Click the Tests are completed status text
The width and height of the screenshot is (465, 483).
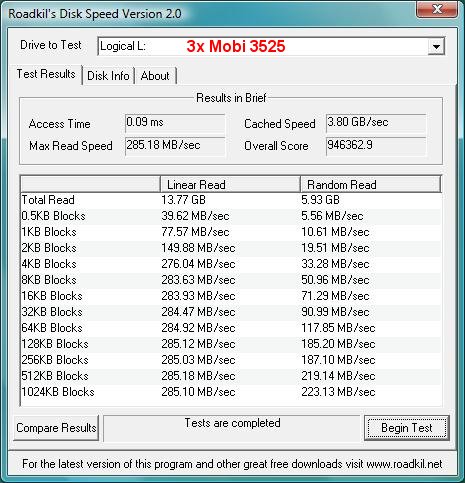point(232,423)
